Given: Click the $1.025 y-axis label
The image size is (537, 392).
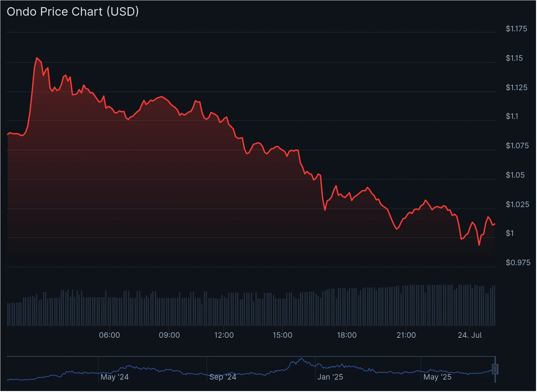Looking at the screenshot, I should tap(517, 204).
